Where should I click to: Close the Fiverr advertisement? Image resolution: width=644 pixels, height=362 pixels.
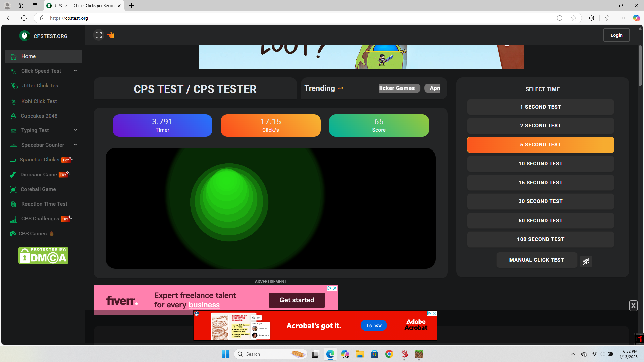335,288
